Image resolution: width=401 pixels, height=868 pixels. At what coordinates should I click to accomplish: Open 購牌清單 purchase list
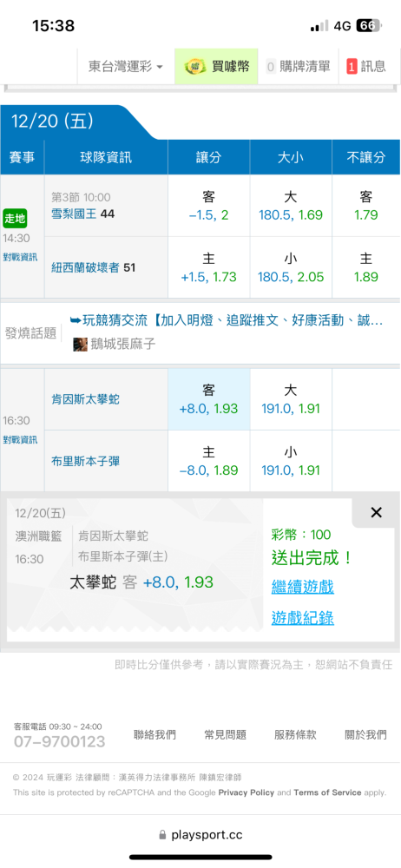click(298, 67)
